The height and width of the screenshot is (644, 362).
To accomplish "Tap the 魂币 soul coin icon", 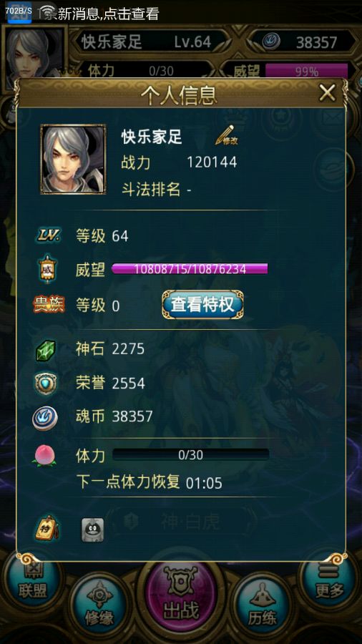I will pos(45,418).
